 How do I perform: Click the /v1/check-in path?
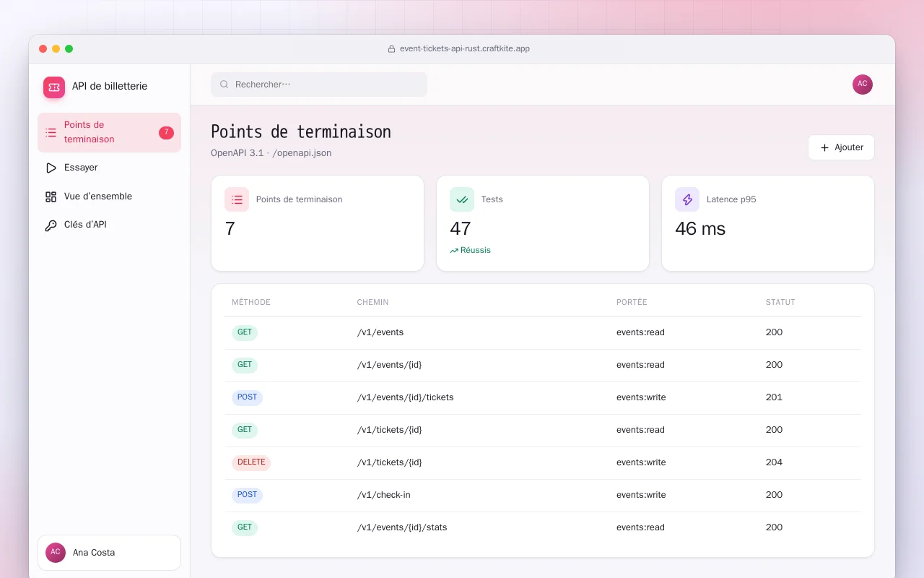coord(384,495)
